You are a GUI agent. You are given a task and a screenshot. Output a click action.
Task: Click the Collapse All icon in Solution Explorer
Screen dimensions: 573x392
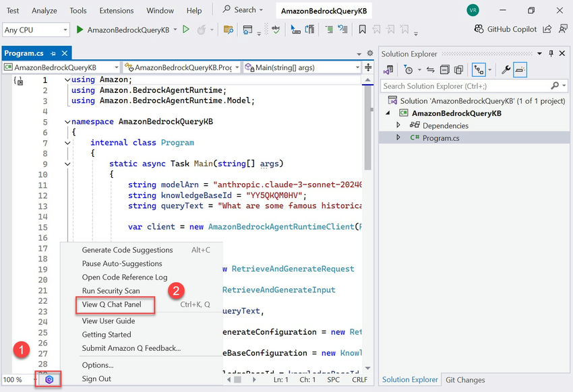[x=444, y=69]
